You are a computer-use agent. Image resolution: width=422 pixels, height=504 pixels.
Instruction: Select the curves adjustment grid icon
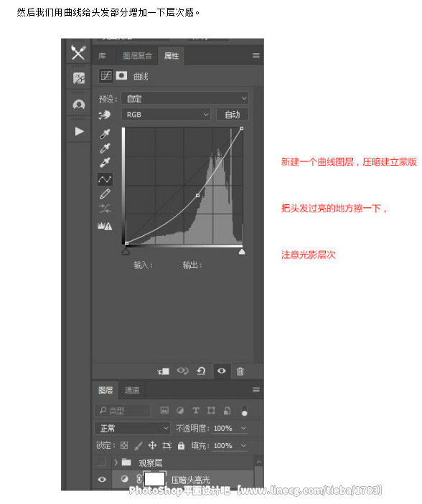[106, 76]
